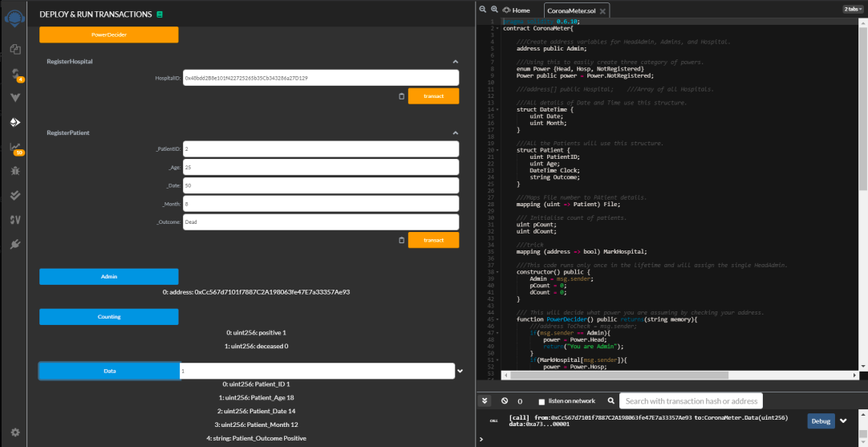Fold the PowerDecider function block
Screen dimensions: 868x447
[x=498, y=319]
